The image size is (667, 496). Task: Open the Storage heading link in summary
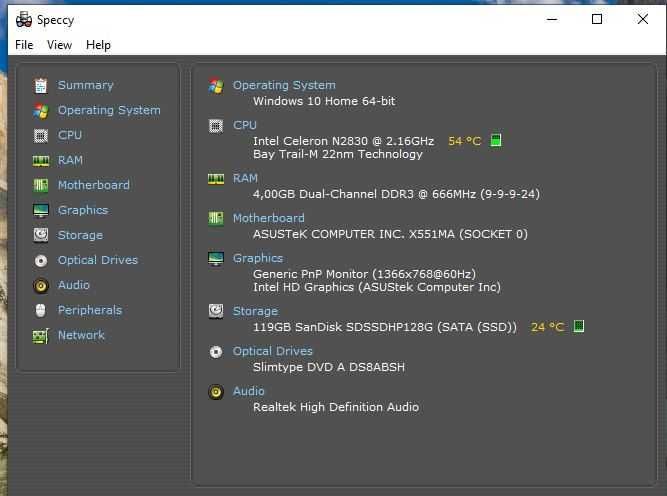click(x=255, y=311)
